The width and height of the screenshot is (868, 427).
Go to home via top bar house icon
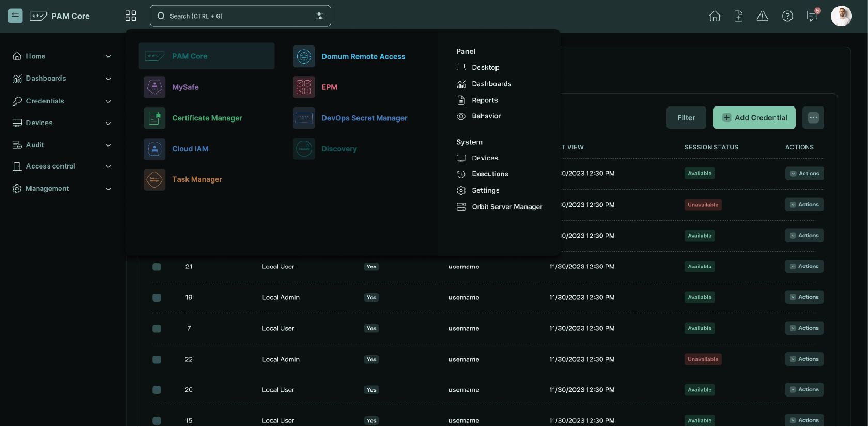pyautogui.click(x=715, y=16)
